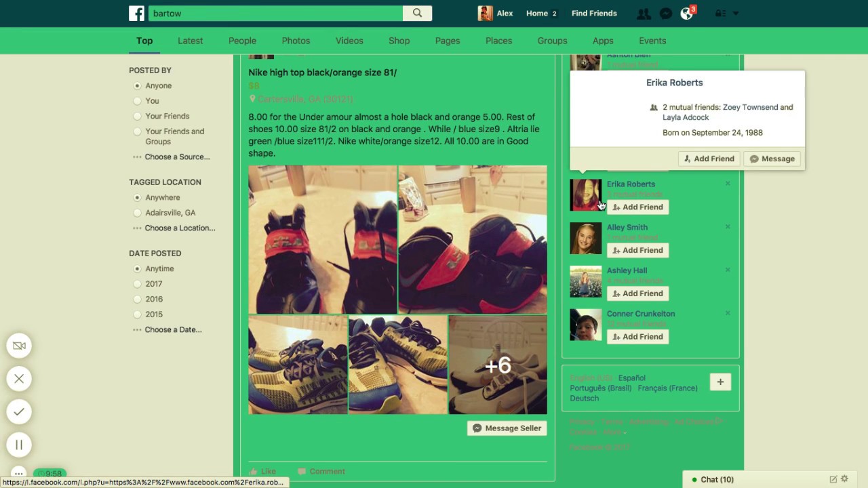Click the bartow search field
This screenshot has height=488, width=868.
point(275,13)
